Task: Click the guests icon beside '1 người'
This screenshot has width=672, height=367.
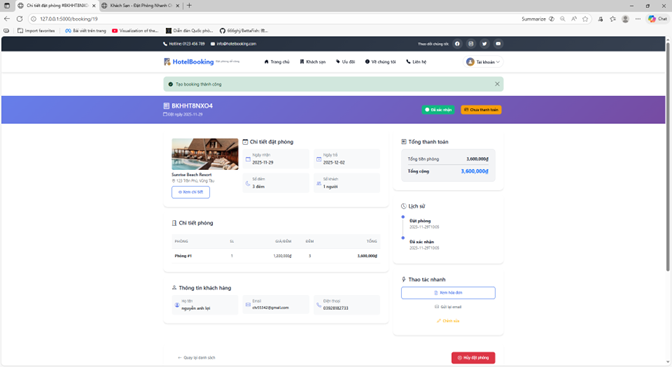Action: 319,183
